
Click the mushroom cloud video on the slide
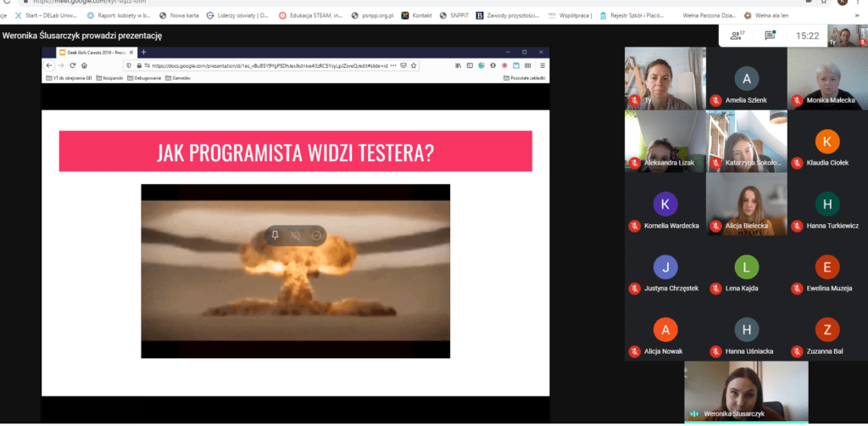[296, 271]
